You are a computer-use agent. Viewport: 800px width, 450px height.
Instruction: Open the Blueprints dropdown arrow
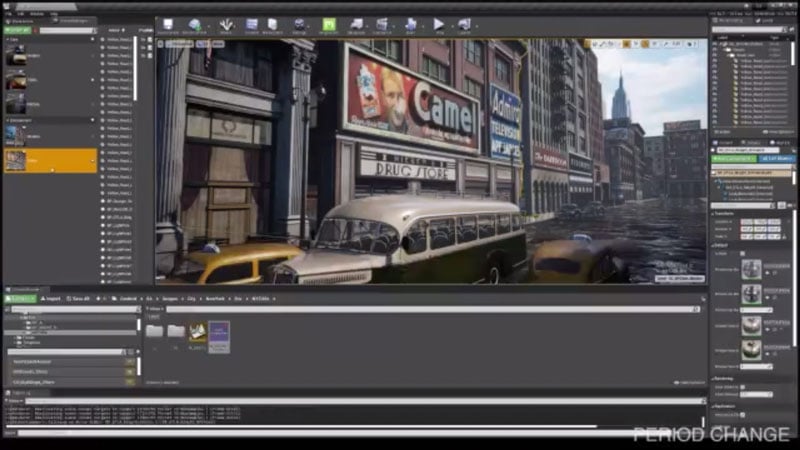pyautogui.click(x=368, y=25)
